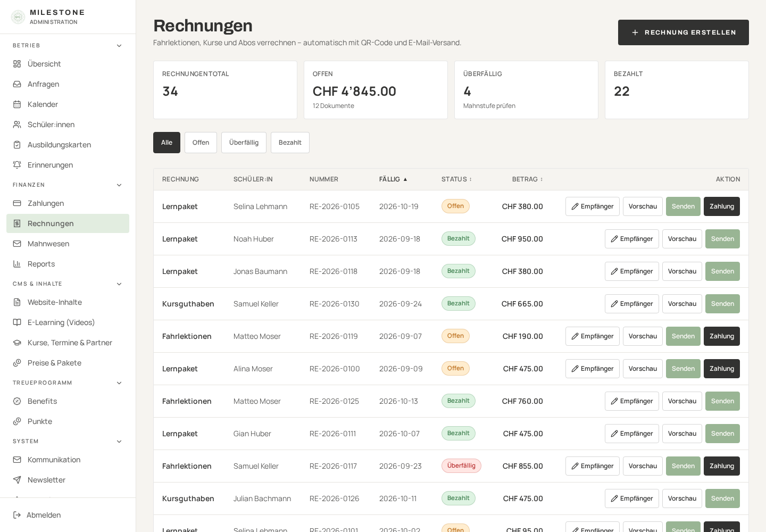The image size is (766, 532).
Task: Open Newsletter paper plane icon
Action: pos(17,480)
